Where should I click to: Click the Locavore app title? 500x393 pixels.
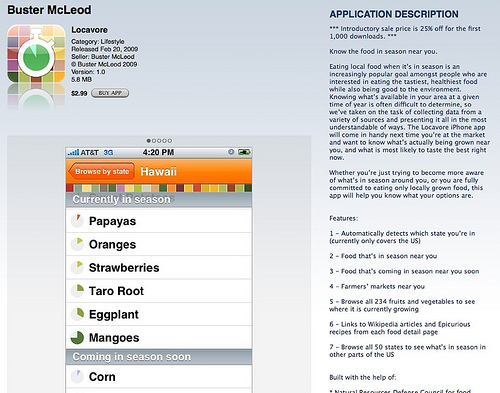coord(89,30)
